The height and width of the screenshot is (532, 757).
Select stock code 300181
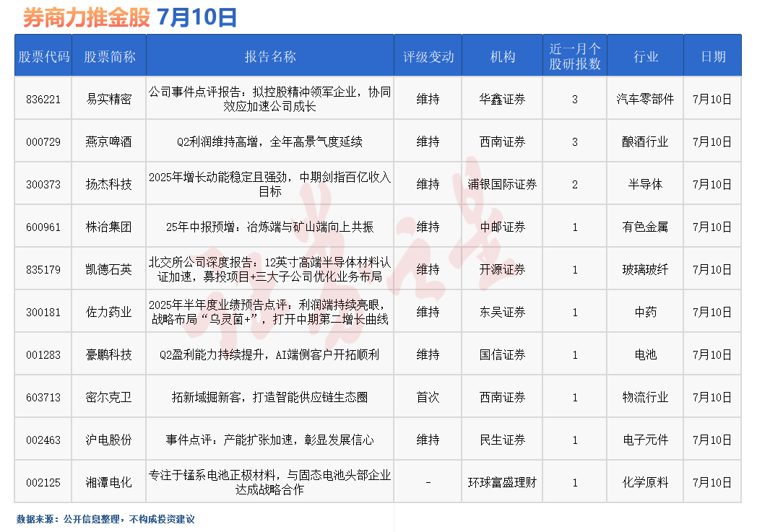(x=43, y=312)
